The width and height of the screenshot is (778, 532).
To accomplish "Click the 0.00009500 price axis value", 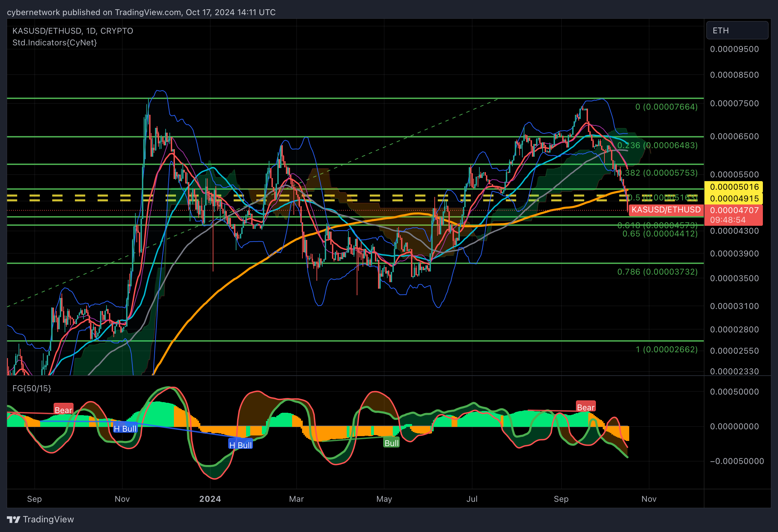I will [734, 49].
